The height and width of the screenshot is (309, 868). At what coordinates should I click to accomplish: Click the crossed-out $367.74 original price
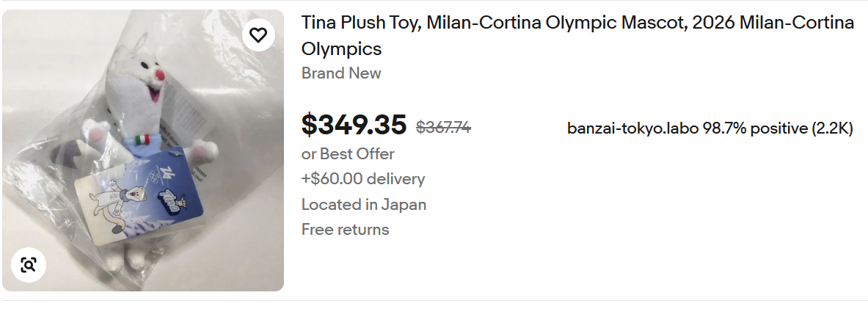tap(443, 127)
